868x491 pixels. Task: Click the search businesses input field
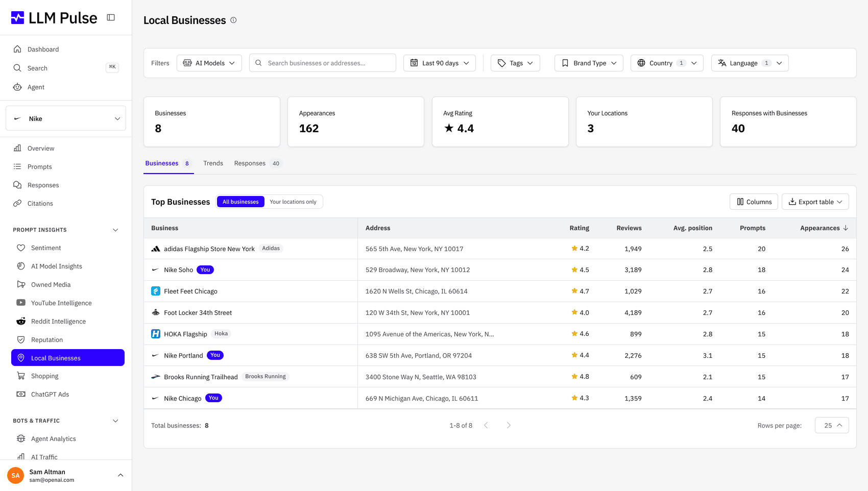click(323, 63)
